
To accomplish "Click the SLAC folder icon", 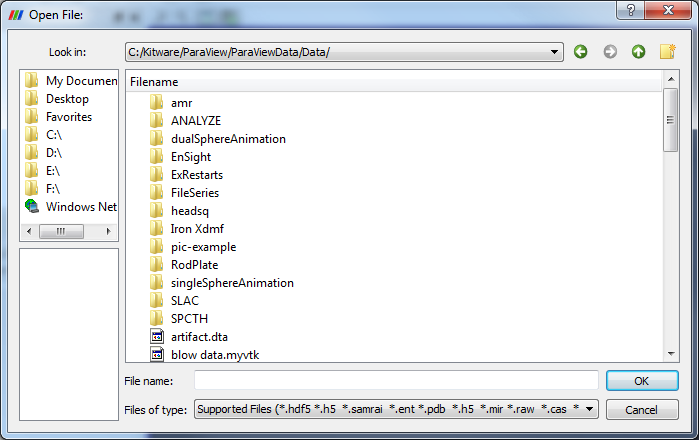I will tap(156, 300).
